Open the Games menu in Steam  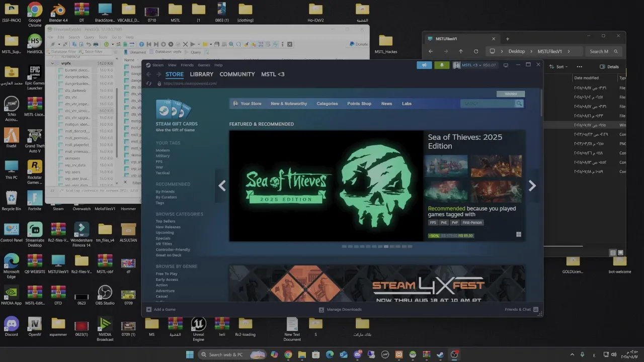click(204, 65)
